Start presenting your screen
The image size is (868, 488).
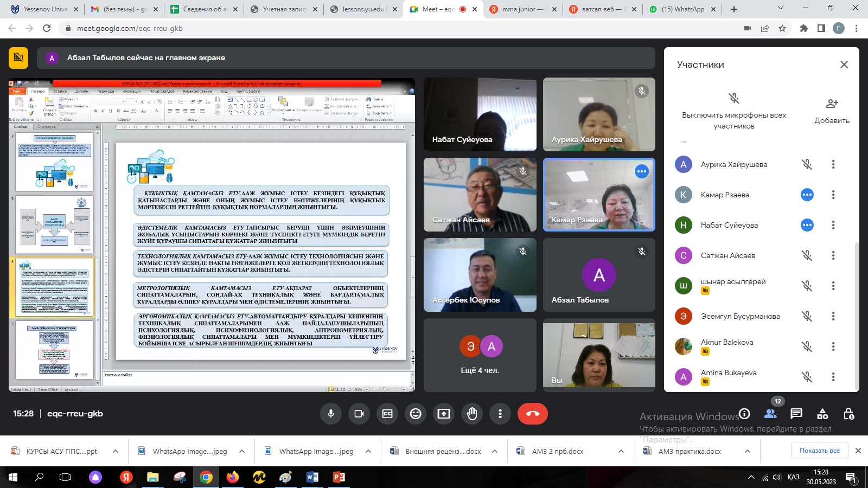[x=444, y=414]
